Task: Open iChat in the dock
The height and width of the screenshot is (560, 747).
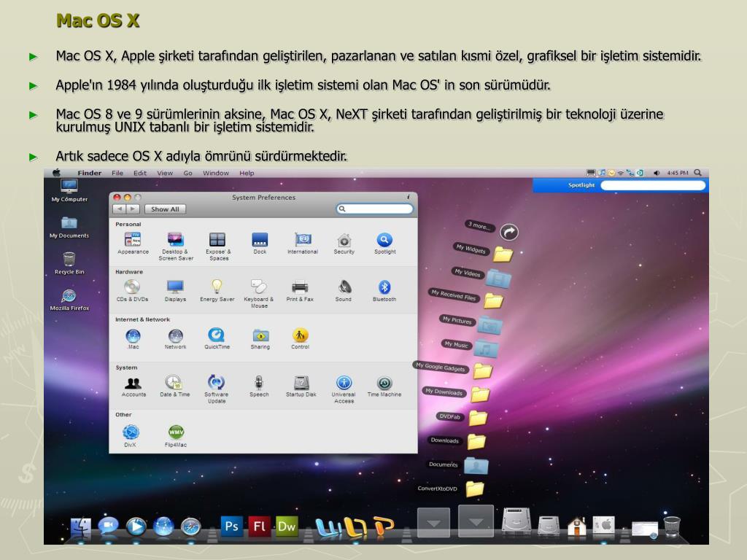Action: click(x=108, y=526)
